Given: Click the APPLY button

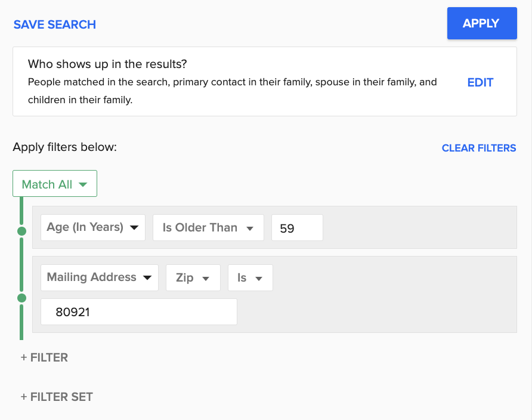Looking at the screenshot, I should [482, 23].
